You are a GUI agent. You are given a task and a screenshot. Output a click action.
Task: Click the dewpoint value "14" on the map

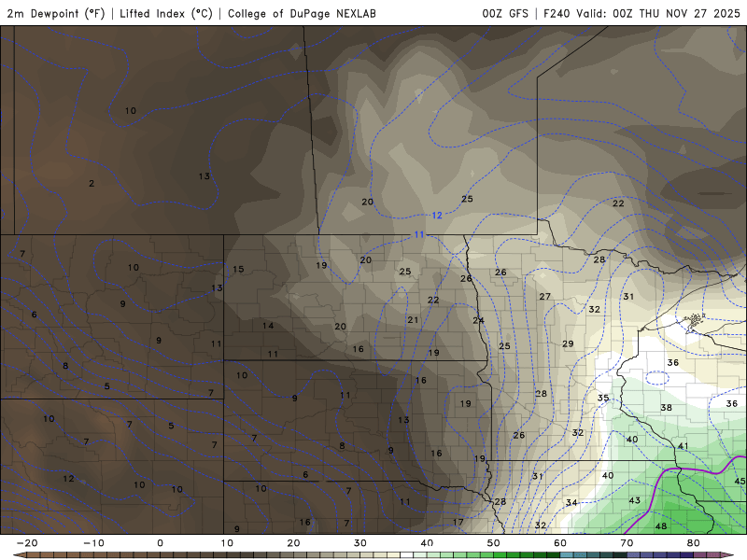268,326
